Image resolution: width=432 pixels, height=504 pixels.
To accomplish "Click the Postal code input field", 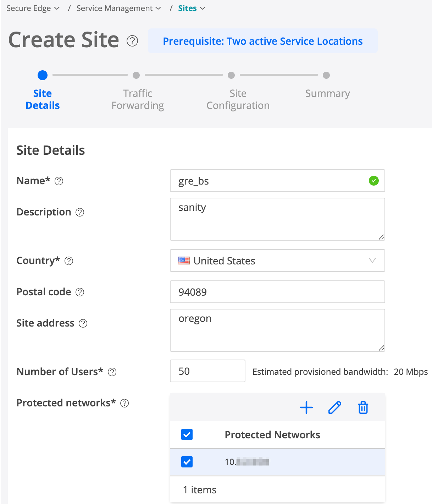I will (x=277, y=292).
